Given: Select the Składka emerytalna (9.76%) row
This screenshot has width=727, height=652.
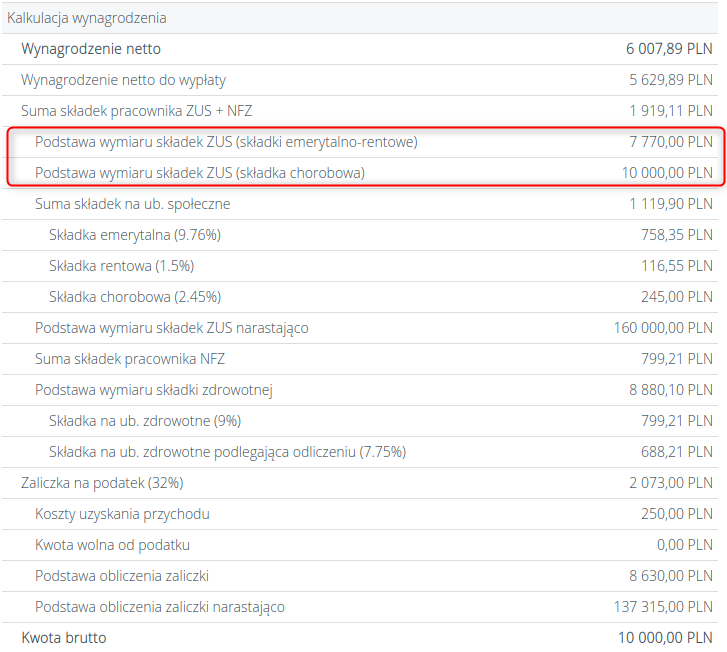Looking at the screenshot, I should (134, 235).
